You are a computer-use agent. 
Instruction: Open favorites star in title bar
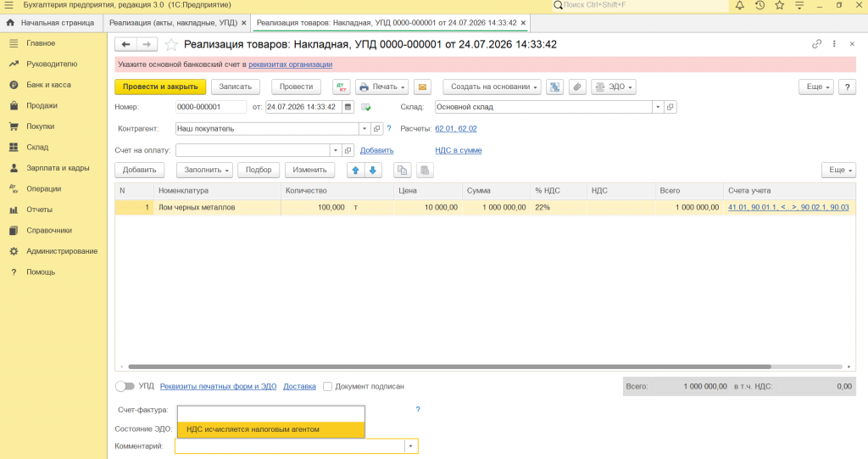780,5
